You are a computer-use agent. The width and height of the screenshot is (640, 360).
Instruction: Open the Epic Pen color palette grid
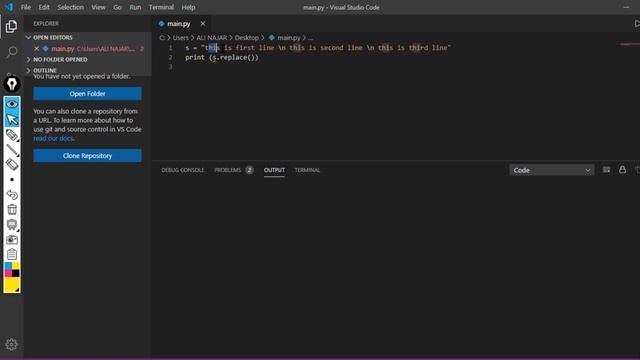tap(12, 270)
